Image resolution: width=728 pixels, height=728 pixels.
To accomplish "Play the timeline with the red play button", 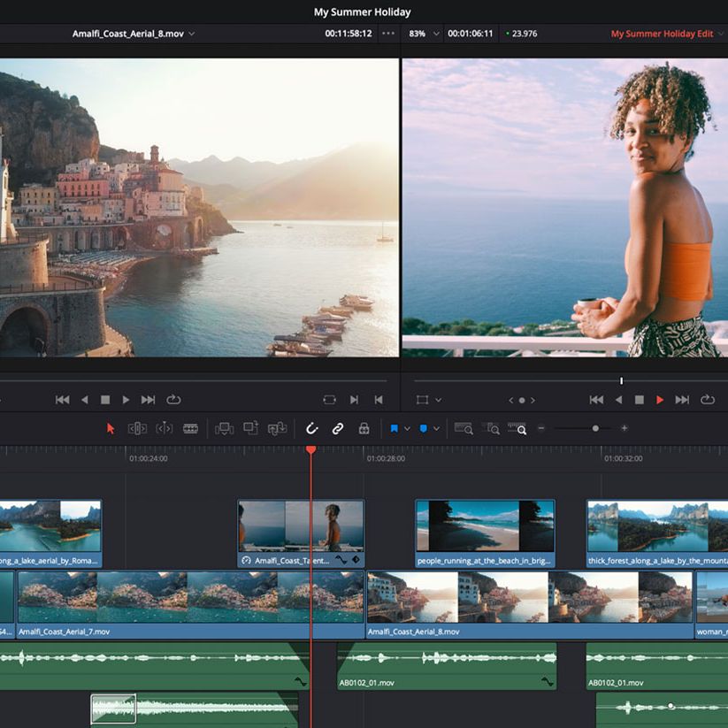I will [x=660, y=400].
